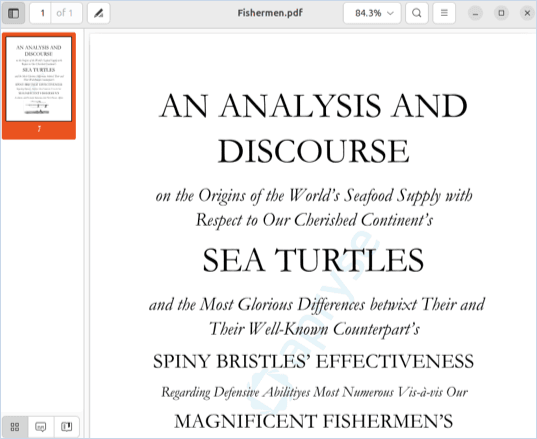This screenshot has height=439, width=537.
Task: Click 'Regarding Defensive Abilitiyes' italic line
Action: (x=314, y=392)
